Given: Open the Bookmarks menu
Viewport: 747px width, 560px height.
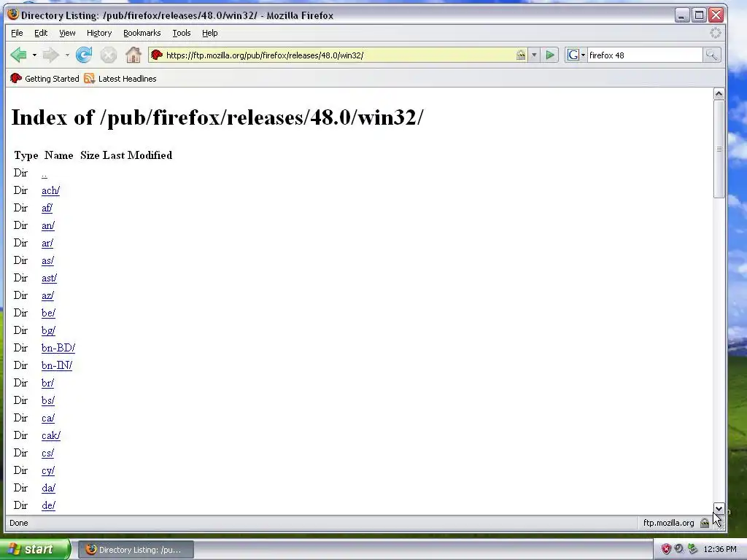Looking at the screenshot, I should [142, 33].
